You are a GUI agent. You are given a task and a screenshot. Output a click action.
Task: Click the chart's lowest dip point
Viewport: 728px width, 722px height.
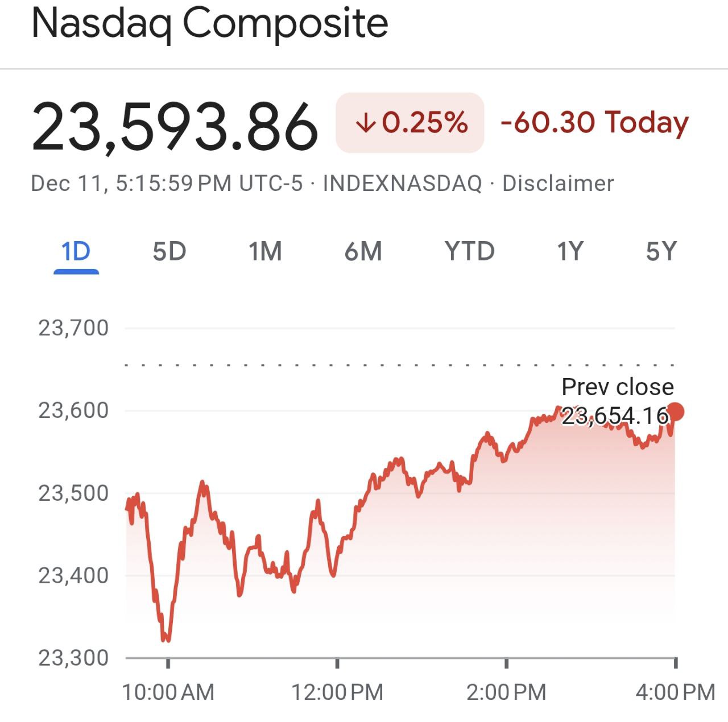[x=166, y=640]
